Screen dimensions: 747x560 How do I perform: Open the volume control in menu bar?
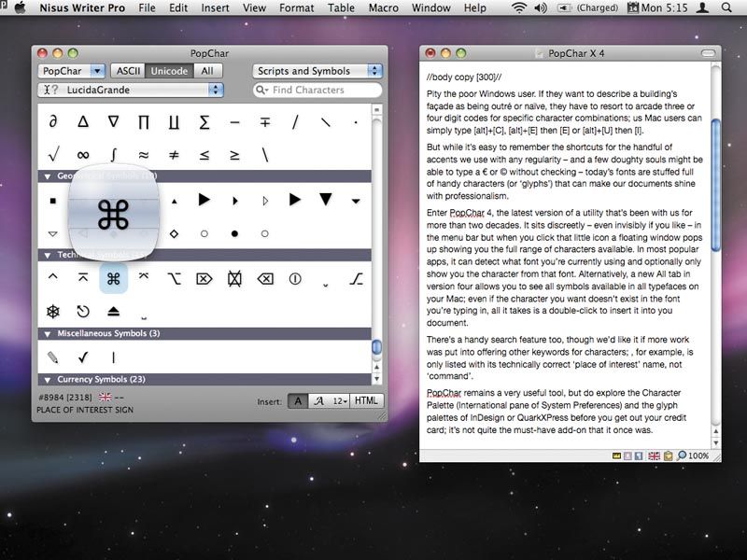point(541,7)
